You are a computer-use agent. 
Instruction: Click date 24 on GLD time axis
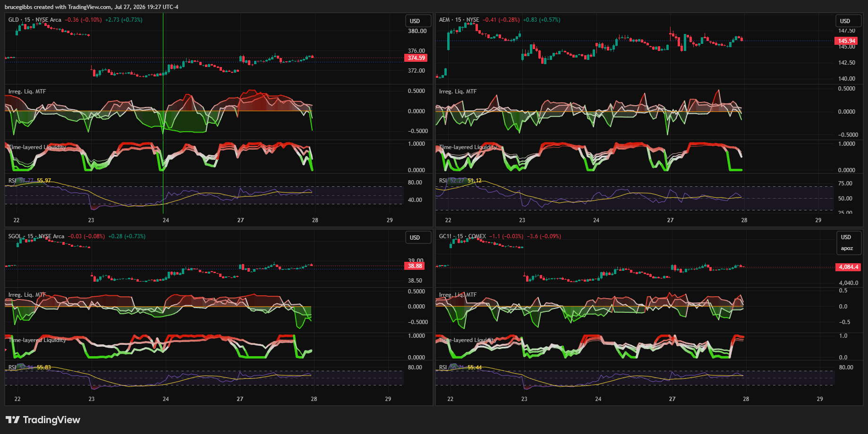pyautogui.click(x=166, y=220)
